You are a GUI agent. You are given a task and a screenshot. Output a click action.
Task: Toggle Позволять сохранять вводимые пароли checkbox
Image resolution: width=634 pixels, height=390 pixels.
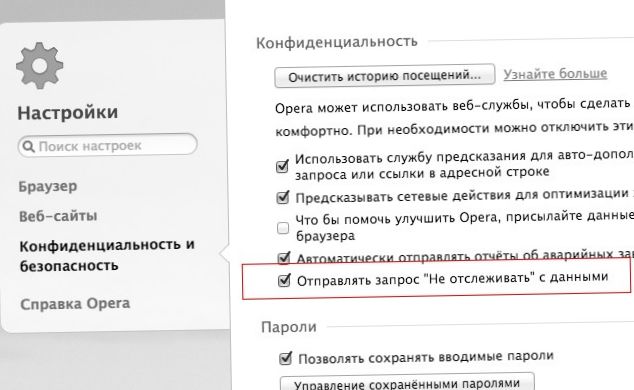click(x=285, y=358)
